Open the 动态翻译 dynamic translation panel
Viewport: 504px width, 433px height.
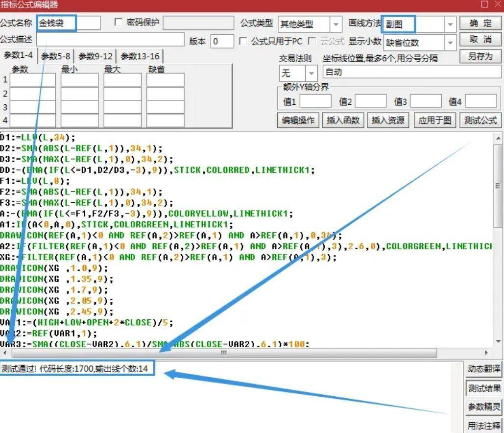(484, 369)
